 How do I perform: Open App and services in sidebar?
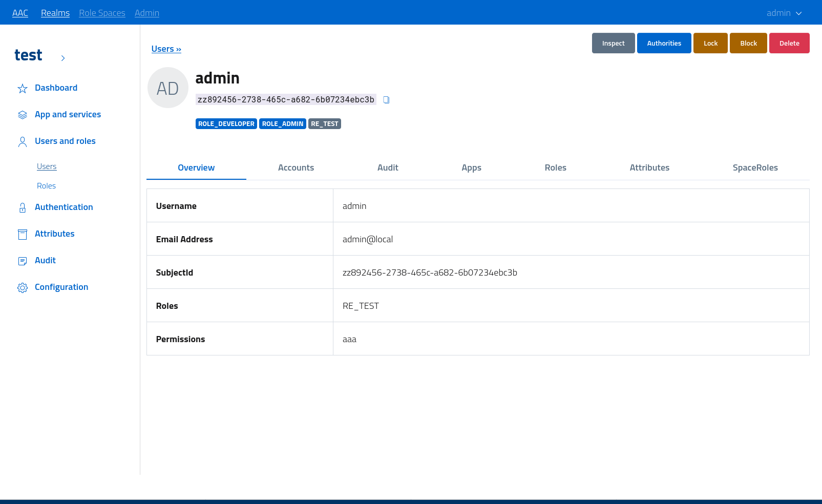click(x=68, y=114)
